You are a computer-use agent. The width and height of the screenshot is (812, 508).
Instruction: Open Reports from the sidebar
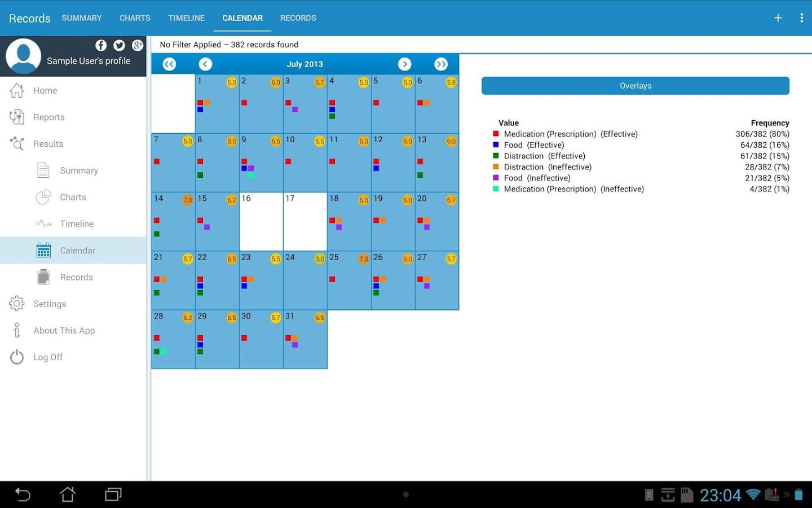[x=48, y=117]
